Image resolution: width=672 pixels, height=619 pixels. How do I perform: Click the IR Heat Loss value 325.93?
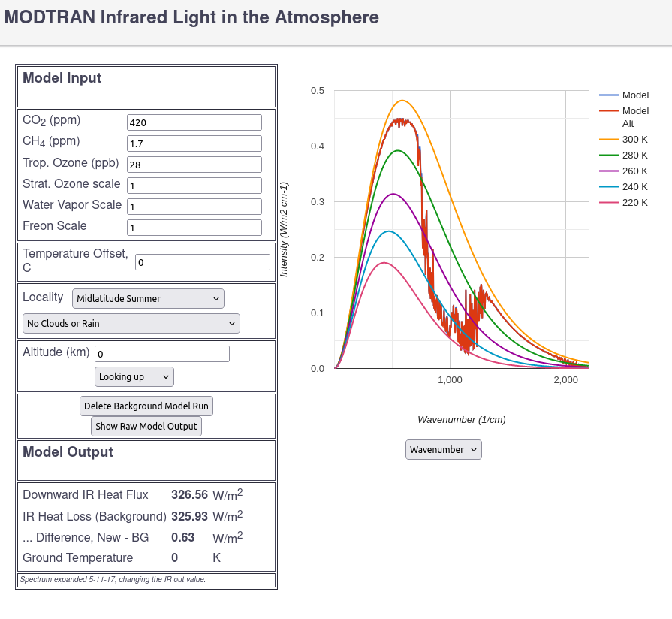coord(189,516)
